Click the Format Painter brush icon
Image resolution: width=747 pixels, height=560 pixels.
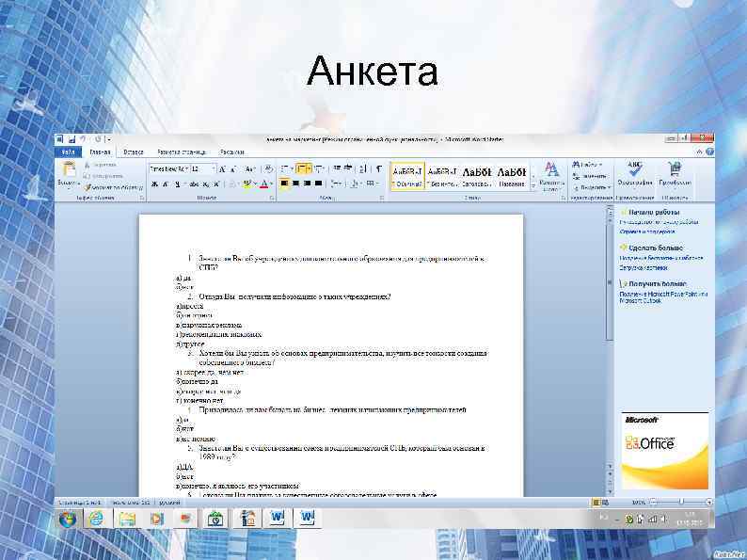tap(87, 187)
